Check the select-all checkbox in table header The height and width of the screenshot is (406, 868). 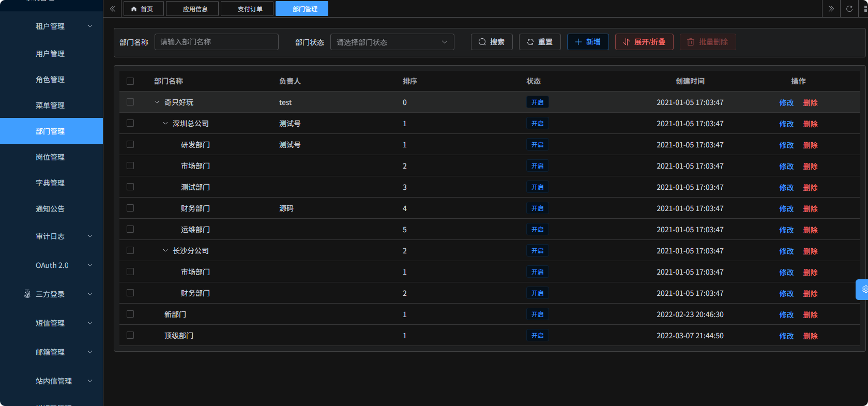[130, 81]
